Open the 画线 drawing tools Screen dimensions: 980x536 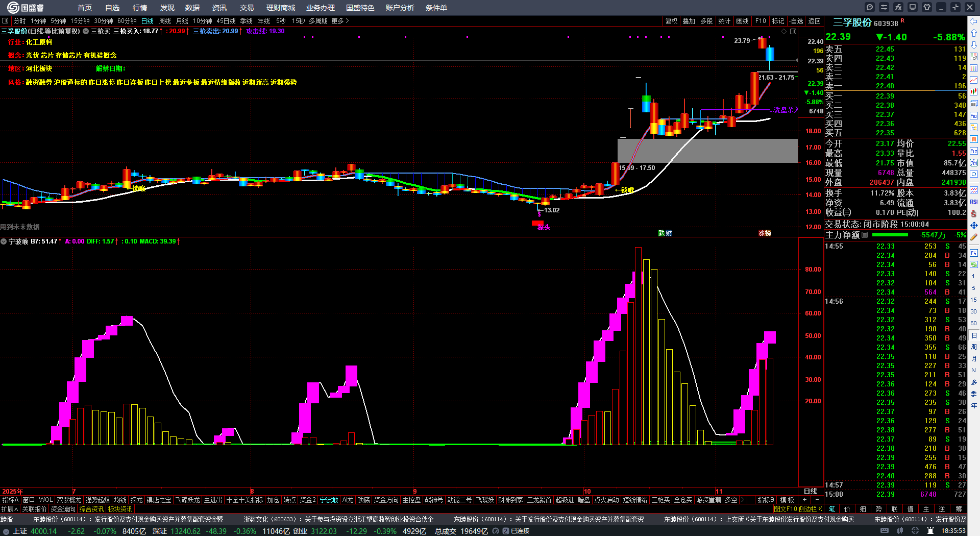coord(743,21)
